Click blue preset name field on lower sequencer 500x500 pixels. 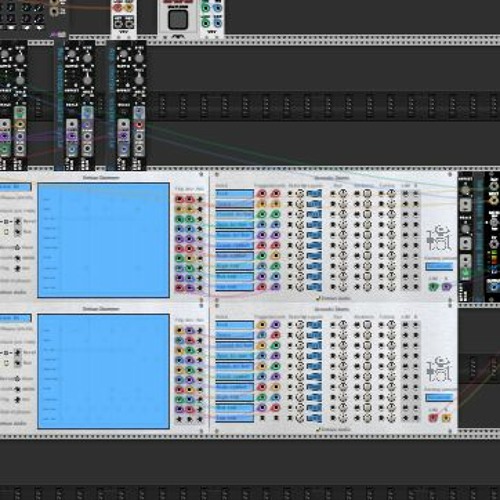pos(16,318)
